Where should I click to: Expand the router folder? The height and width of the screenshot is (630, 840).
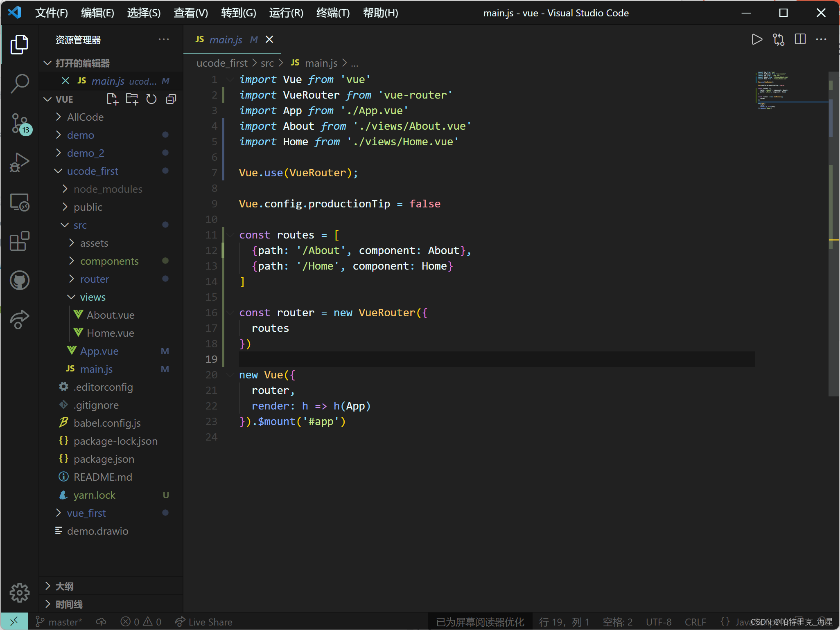95,279
